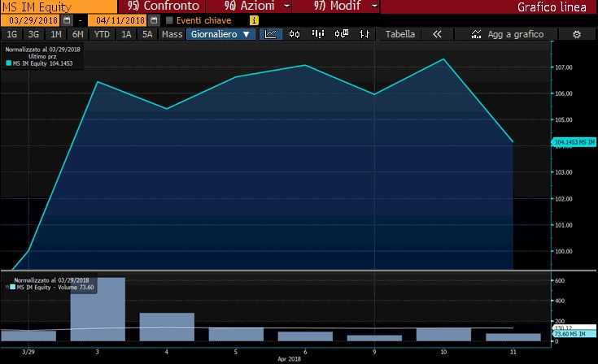Open the 96) Azioni menu
The height and width of the screenshot is (364, 598).
(250, 6)
